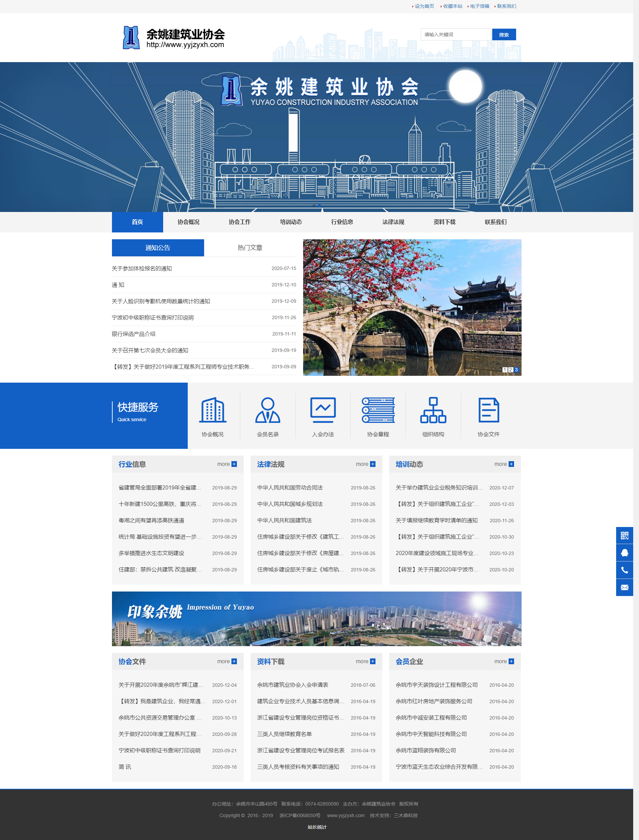Open 培训动态 in navigation menu

pyautogui.click(x=290, y=222)
